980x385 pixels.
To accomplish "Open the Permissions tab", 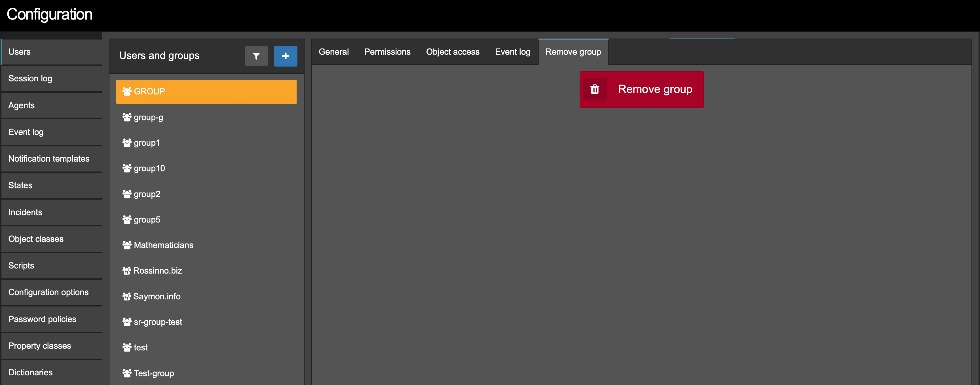I will 387,52.
